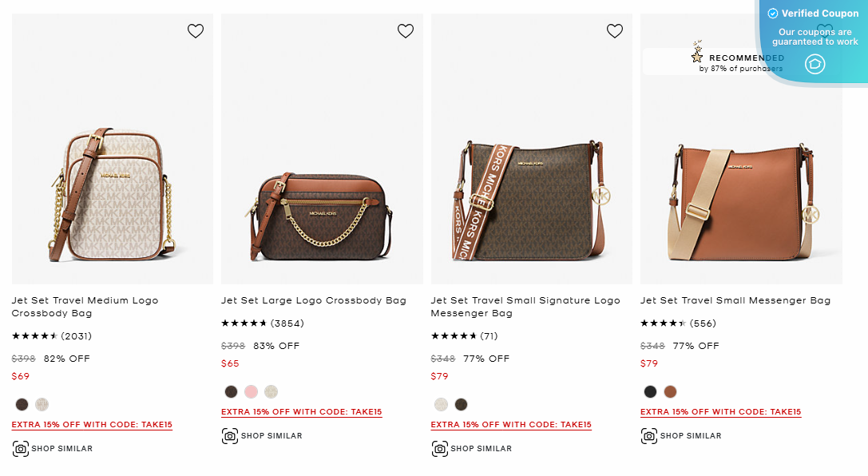
Task: Click the Verified Coupon checkmark badge
Action: point(771,13)
